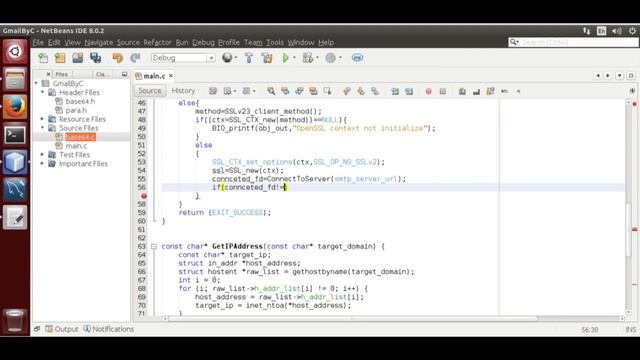Switch to the Files panel tab

click(x=62, y=74)
